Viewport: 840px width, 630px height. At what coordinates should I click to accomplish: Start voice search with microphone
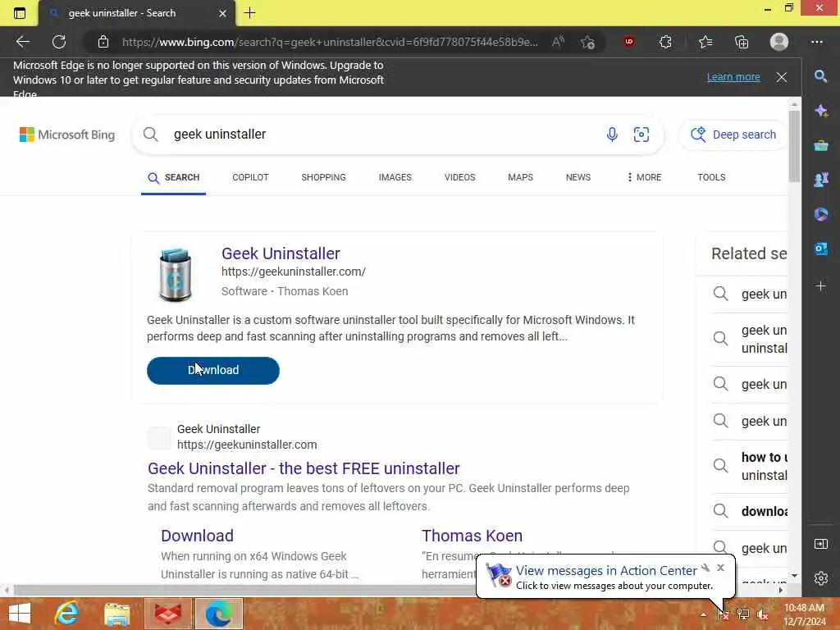[612, 135]
